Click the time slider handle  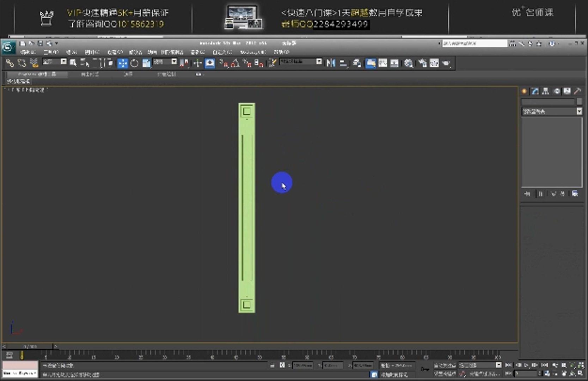click(x=30, y=346)
